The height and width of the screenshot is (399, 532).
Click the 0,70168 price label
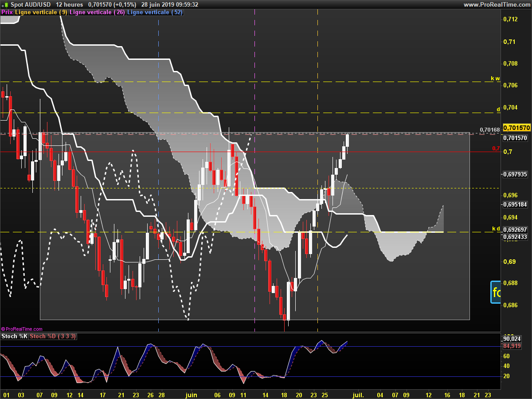[489, 130]
